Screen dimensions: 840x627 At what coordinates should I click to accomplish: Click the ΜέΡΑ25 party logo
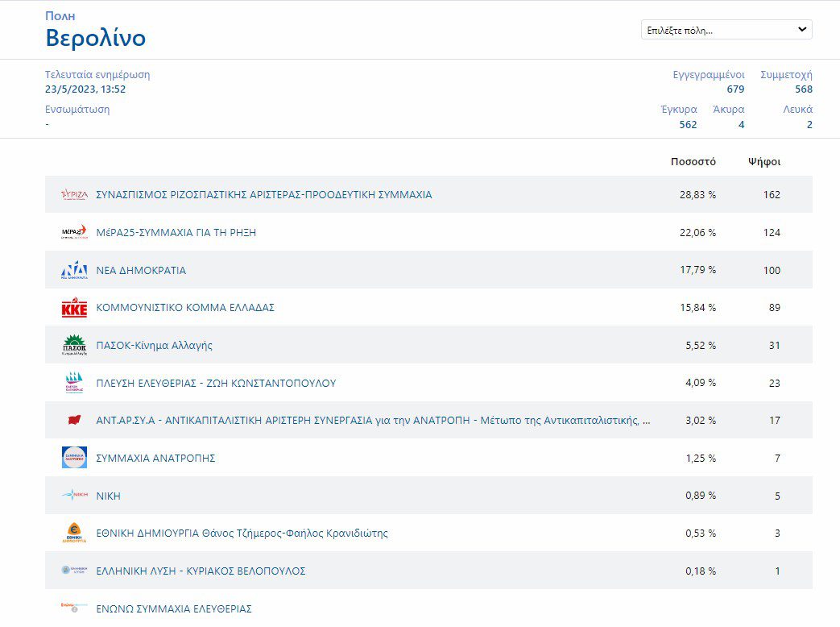coord(74,232)
